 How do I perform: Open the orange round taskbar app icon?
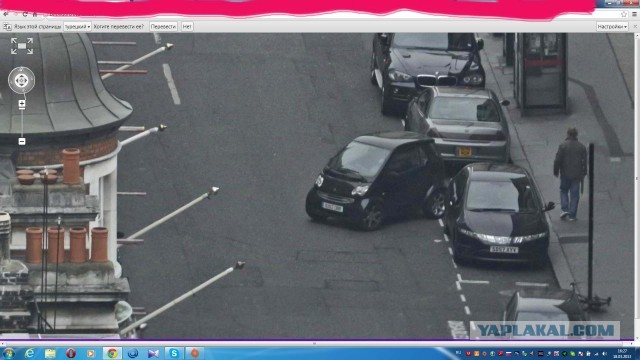tap(195, 353)
